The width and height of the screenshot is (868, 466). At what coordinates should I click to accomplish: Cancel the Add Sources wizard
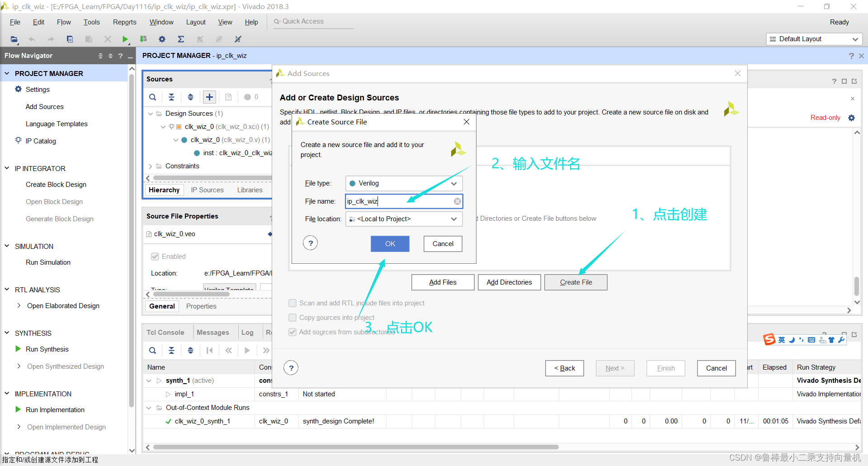click(x=716, y=368)
